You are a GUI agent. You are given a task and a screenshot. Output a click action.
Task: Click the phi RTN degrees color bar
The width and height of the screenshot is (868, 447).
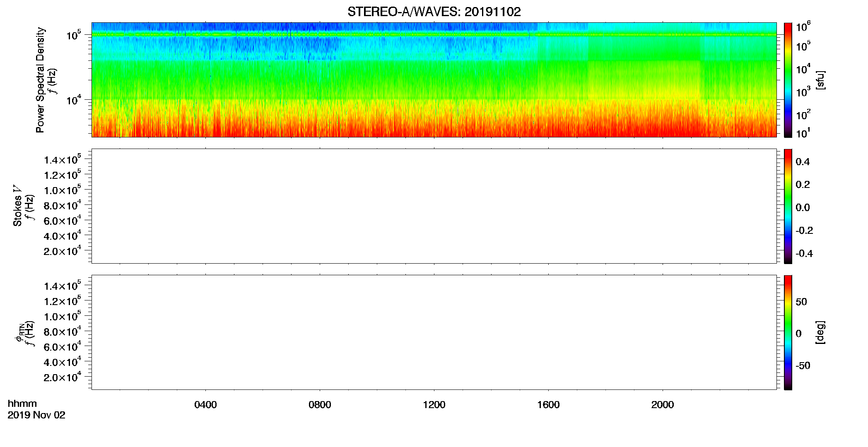tap(788, 332)
